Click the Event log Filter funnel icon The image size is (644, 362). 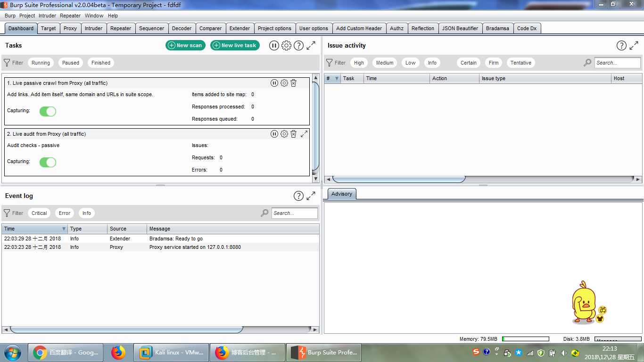pos(7,213)
